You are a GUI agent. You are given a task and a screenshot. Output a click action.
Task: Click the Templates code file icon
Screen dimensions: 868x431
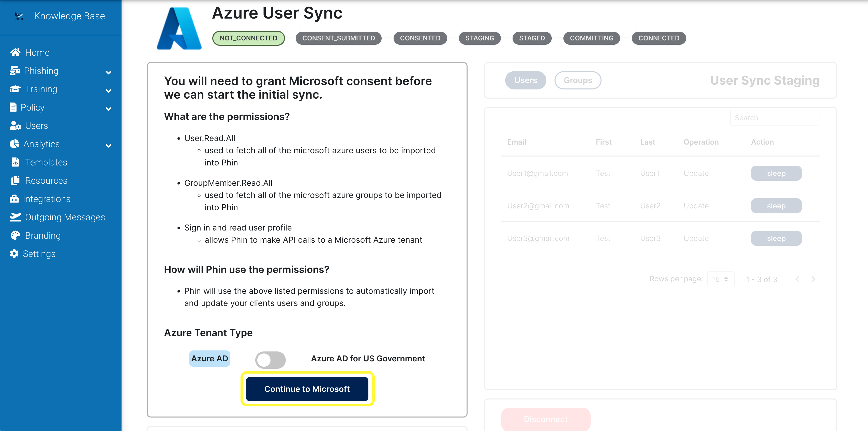16,162
